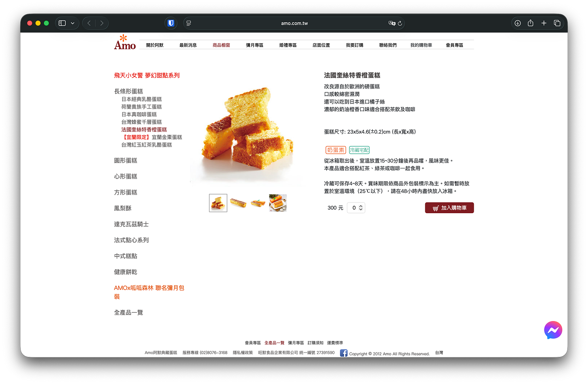The image size is (588, 384).
Task: Select 台灣蜂蜜千層蛋糕 in the sidebar
Action: (x=142, y=122)
